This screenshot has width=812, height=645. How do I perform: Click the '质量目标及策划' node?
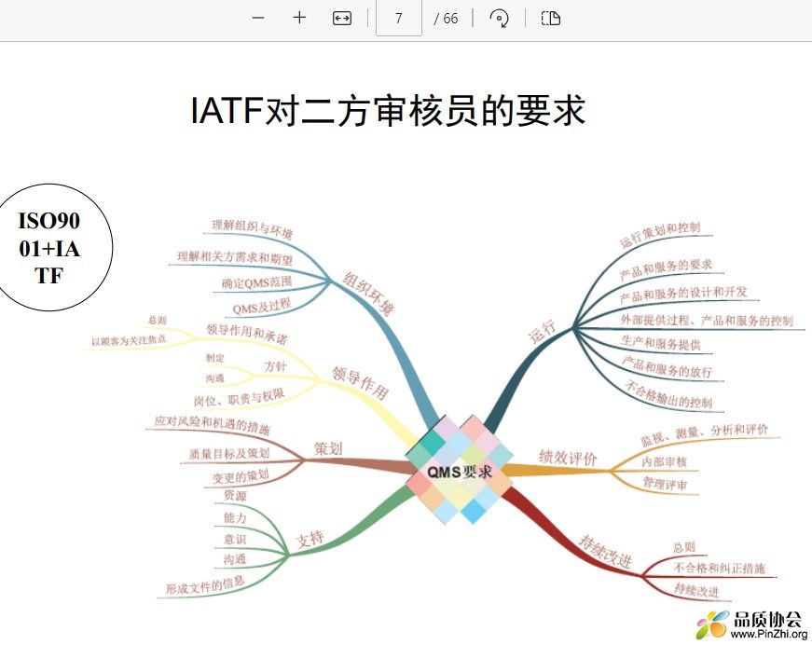(x=229, y=454)
